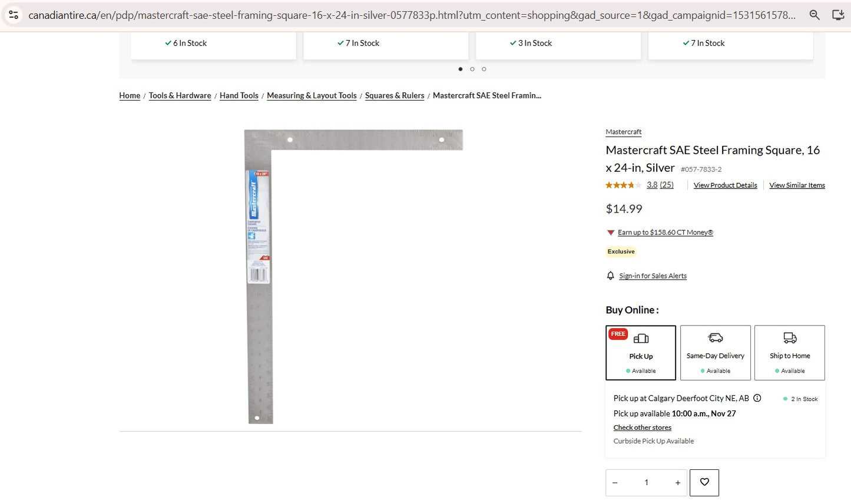This screenshot has width=851, height=504.
Task: Click View Similar Items link
Action: [797, 185]
